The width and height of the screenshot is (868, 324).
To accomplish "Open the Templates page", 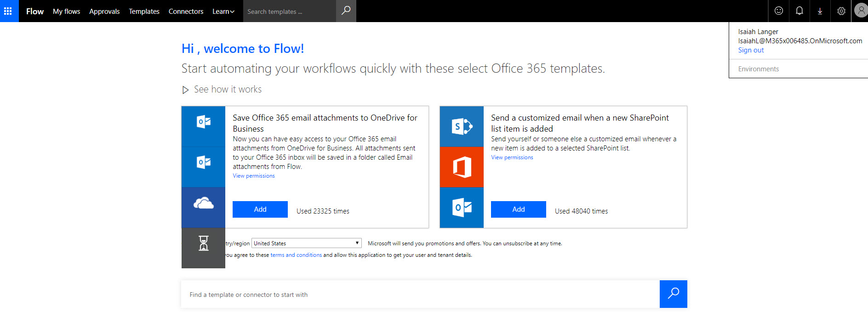I will point(144,12).
